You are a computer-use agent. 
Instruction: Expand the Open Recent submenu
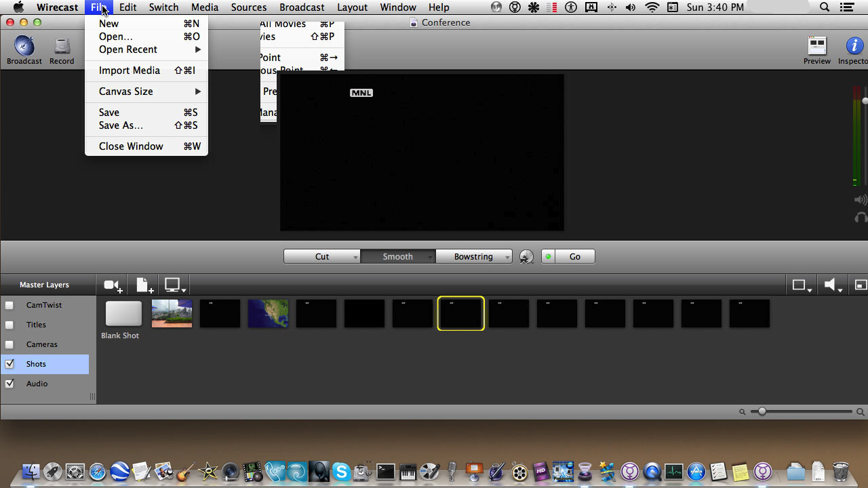click(146, 49)
